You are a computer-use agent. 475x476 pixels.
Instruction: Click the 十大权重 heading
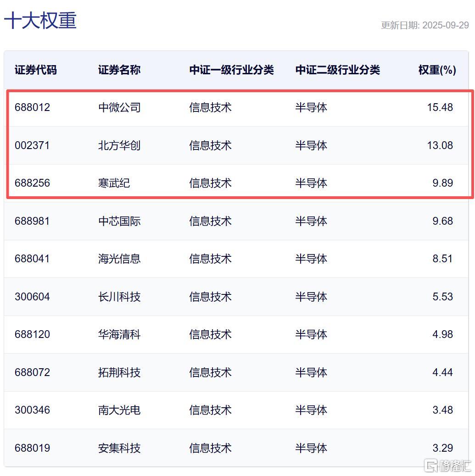tap(40, 20)
